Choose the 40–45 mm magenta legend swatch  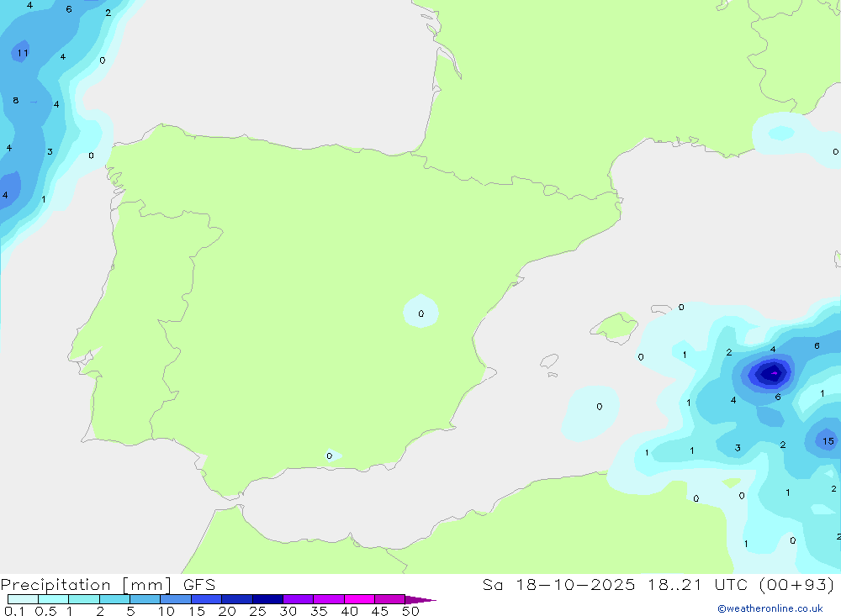pos(359,599)
